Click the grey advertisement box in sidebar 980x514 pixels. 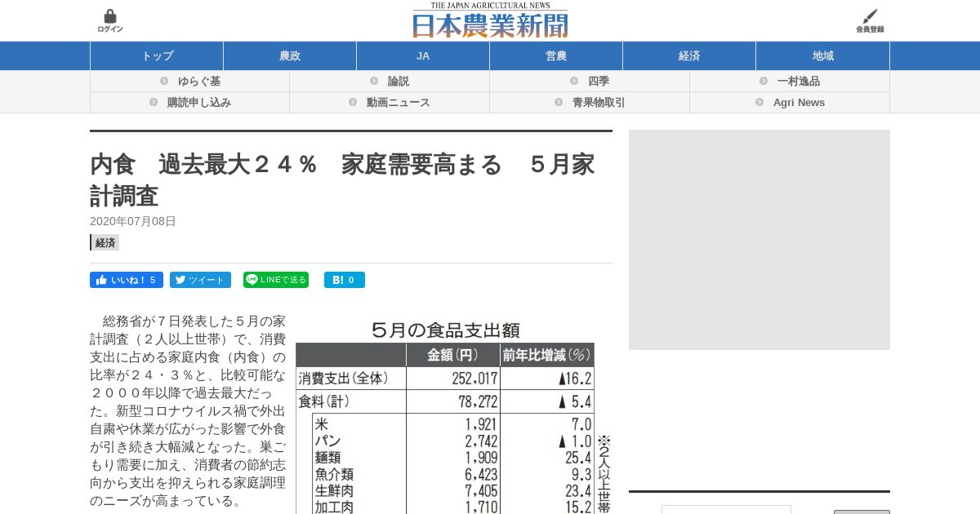[759, 240]
